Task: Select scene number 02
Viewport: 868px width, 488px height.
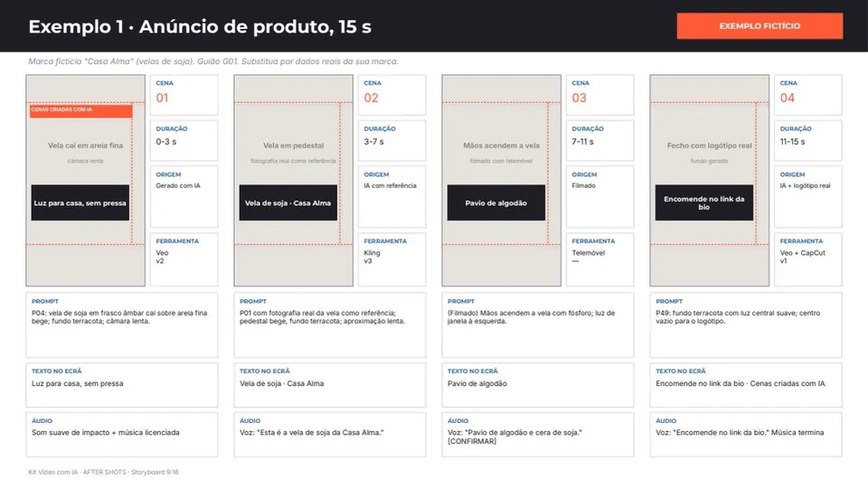Action: pyautogui.click(x=371, y=98)
